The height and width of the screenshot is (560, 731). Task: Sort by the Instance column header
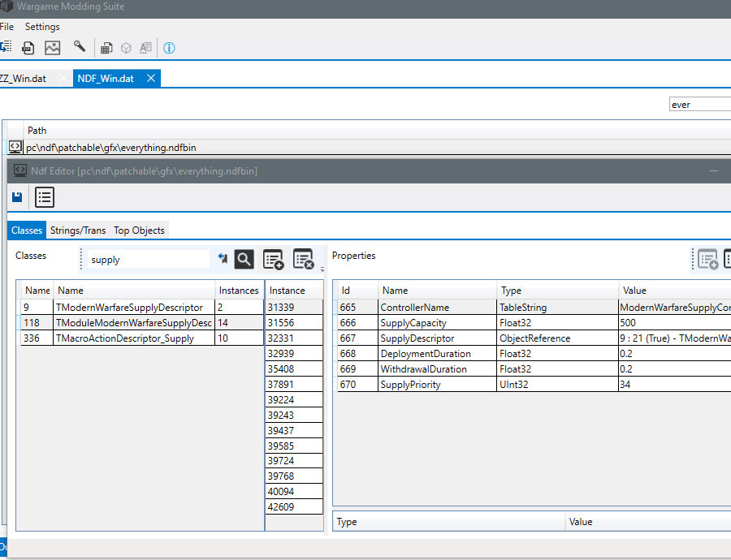pyautogui.click(x=294, y=291)
